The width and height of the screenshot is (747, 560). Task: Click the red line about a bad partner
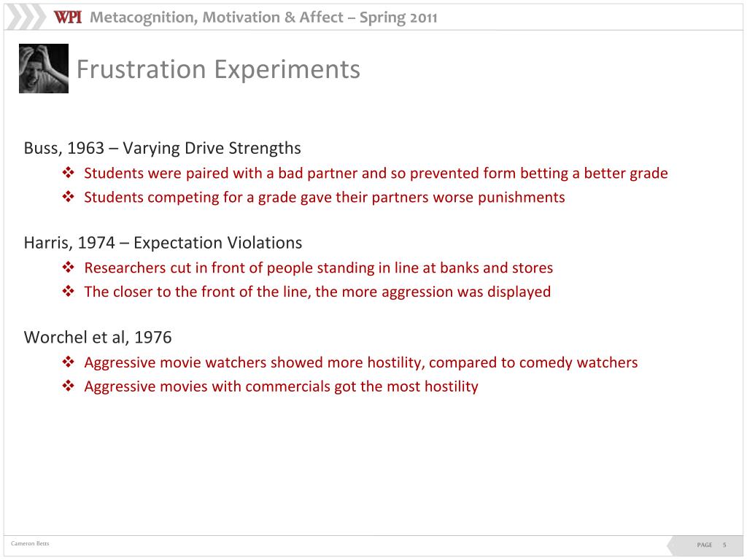tap(376, 174)
